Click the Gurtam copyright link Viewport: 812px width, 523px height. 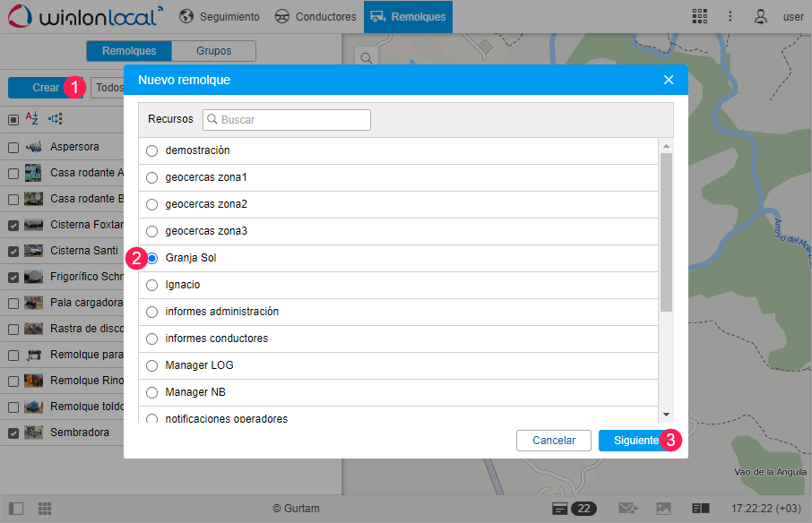coord(297,509)
